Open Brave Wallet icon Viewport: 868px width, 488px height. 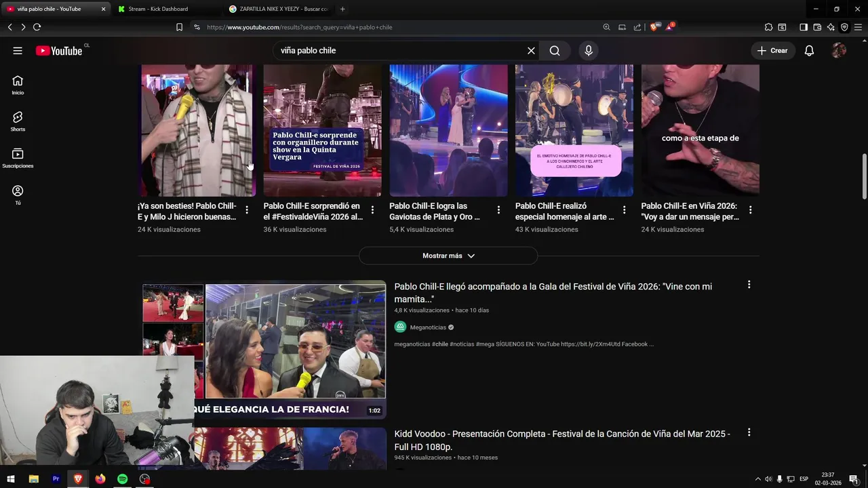tap(817, 27)
